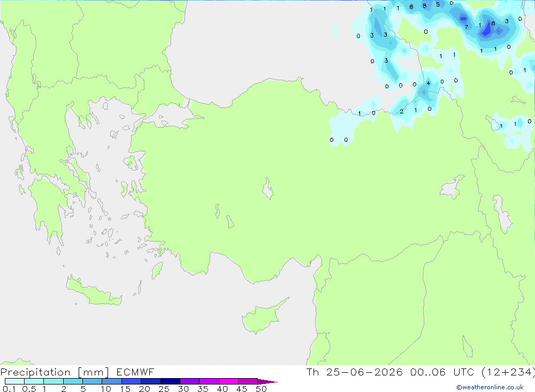Click the 30 to 35 mm legend color

click(190, 381)
